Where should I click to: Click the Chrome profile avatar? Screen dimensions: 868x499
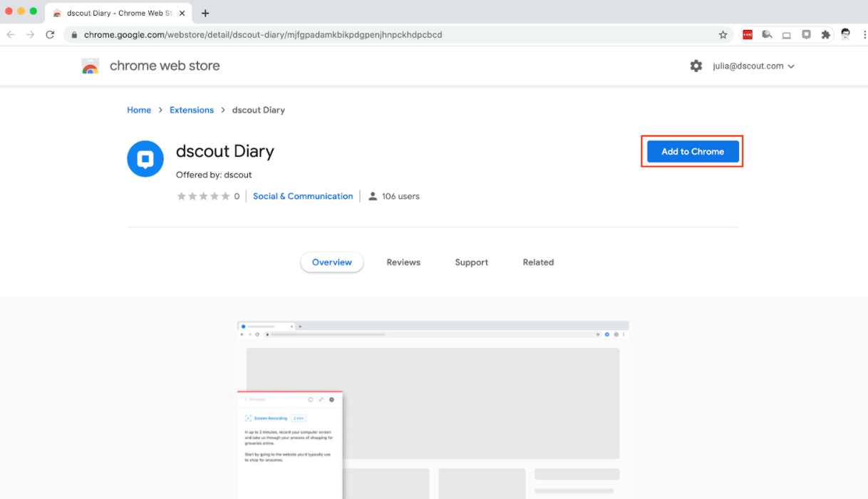click(x=845, y=34)
